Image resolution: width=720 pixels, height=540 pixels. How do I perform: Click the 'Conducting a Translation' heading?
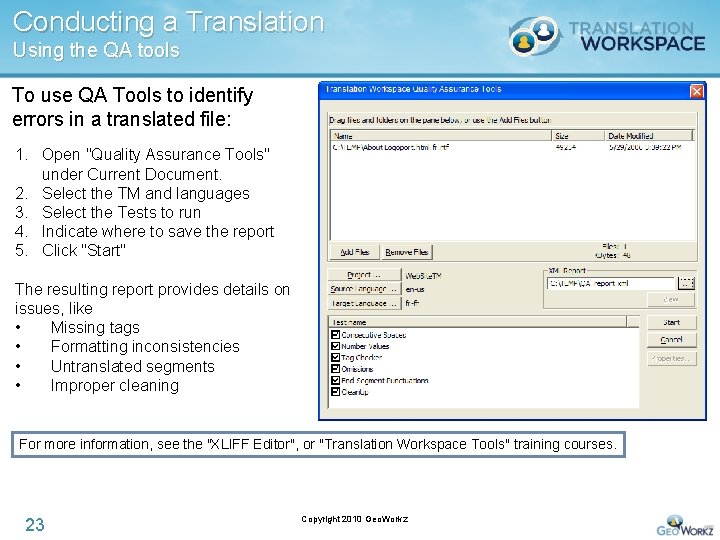(x=169, y=22)
